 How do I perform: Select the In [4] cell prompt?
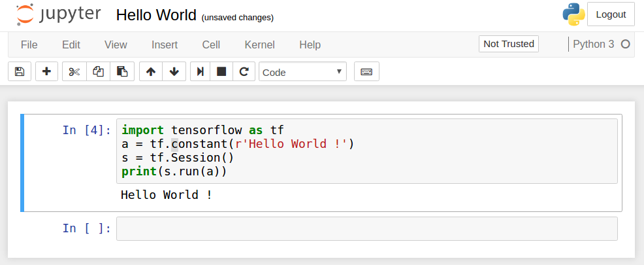click(x=87, y=130)
